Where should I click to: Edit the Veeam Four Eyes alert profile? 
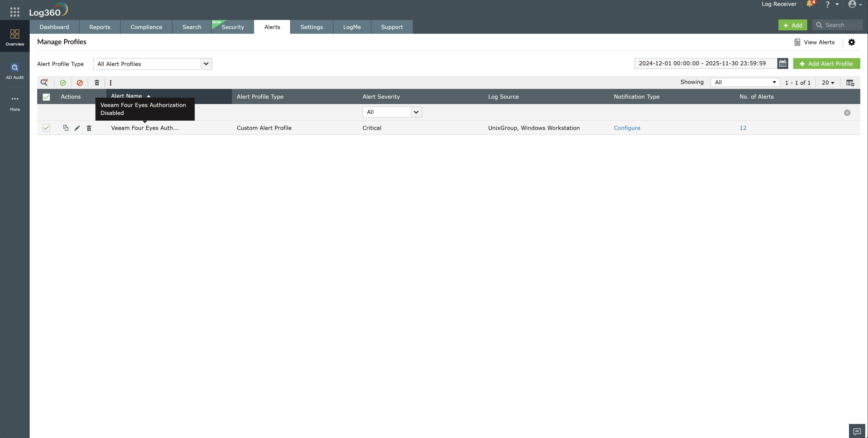point(77,128)
